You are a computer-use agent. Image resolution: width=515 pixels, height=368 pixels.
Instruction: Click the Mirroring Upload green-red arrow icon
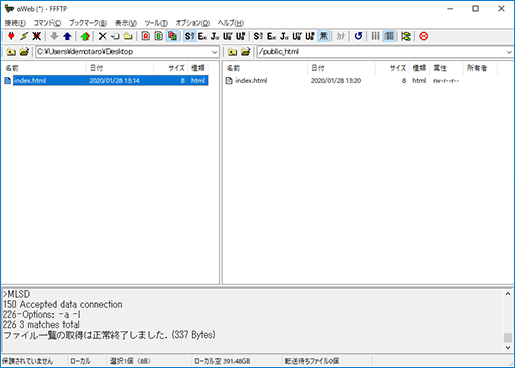[x=85, y=36]
